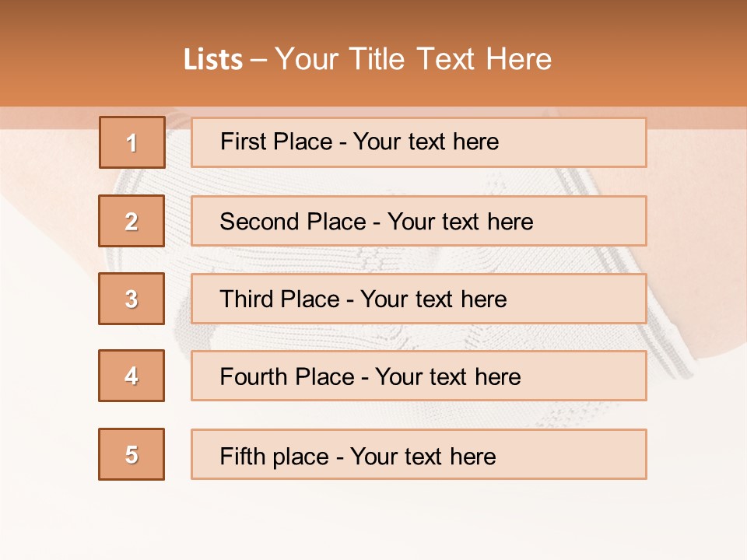Click empty right end of Fifth place bar
This screenshot has height=560, width=747.
(591, 454)
